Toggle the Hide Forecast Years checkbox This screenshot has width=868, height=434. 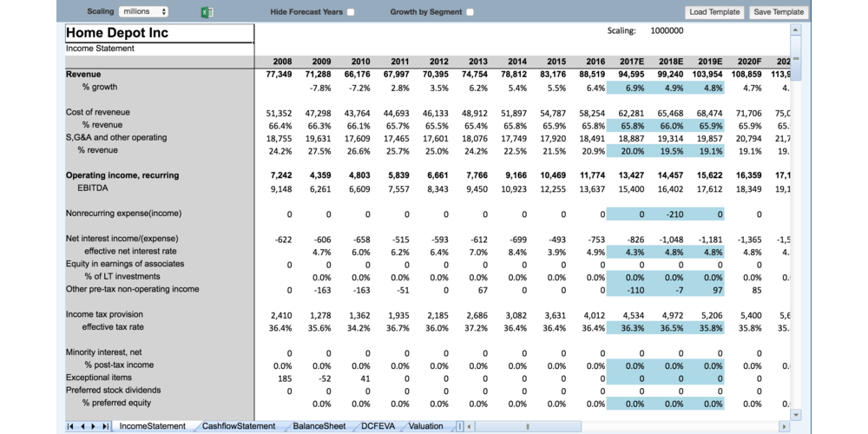coord(351,12)
